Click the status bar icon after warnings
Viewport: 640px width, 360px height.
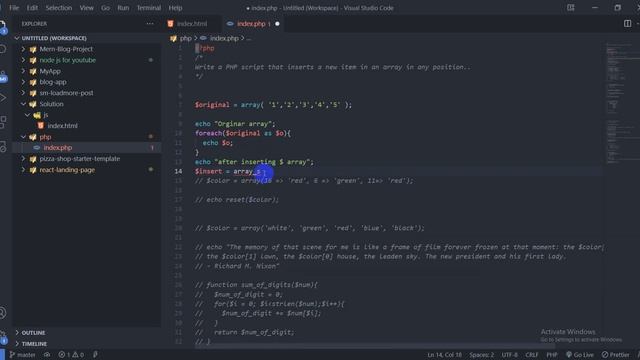[x=95, y=355]
